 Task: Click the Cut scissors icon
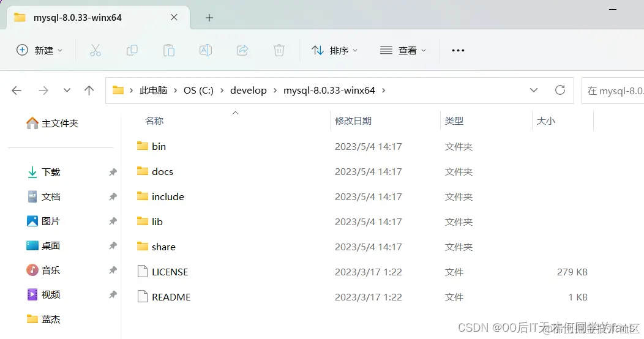pos(95,50)
